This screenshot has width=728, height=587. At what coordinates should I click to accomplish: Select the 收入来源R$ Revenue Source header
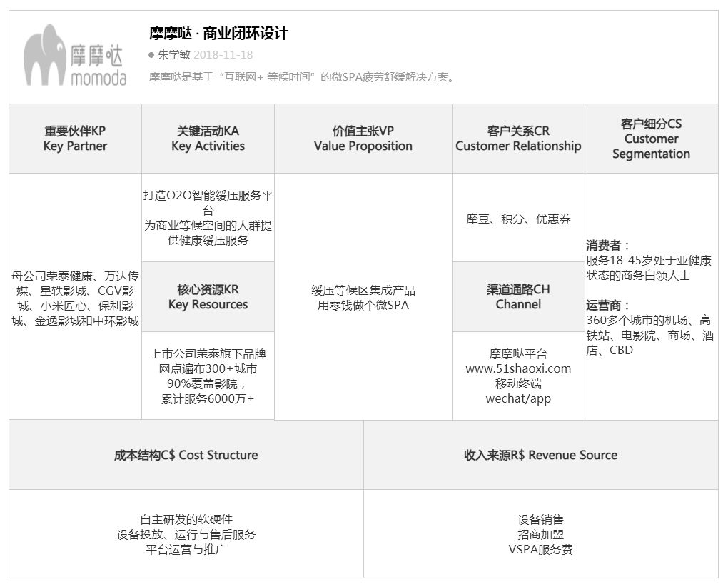541,455
